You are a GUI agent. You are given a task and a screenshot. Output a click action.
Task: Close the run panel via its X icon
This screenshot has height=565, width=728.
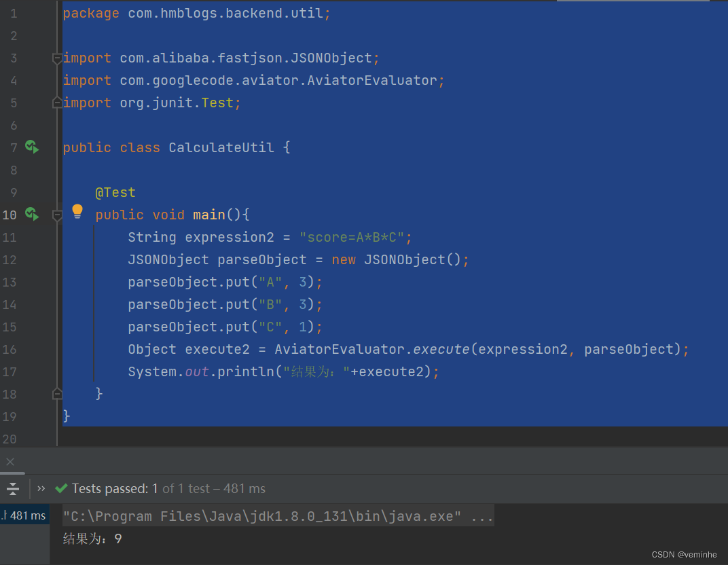point(11,462)
